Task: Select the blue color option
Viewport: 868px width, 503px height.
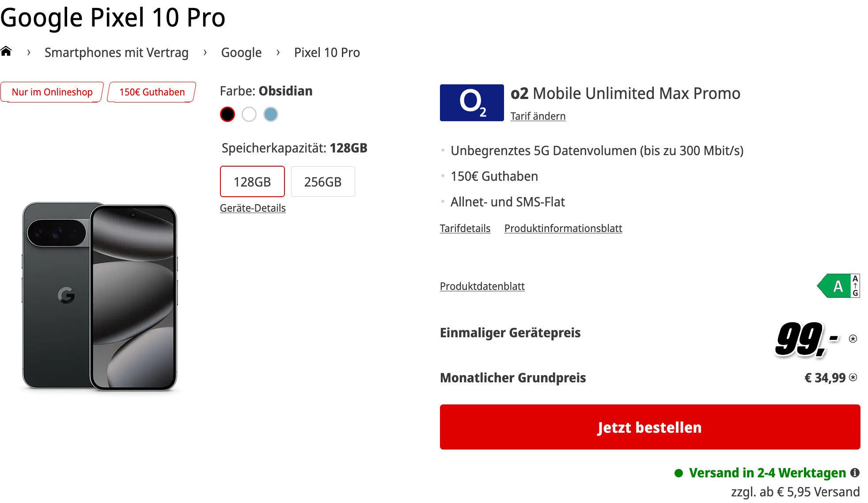Action: pyautogui.click(x=271, y=114)
